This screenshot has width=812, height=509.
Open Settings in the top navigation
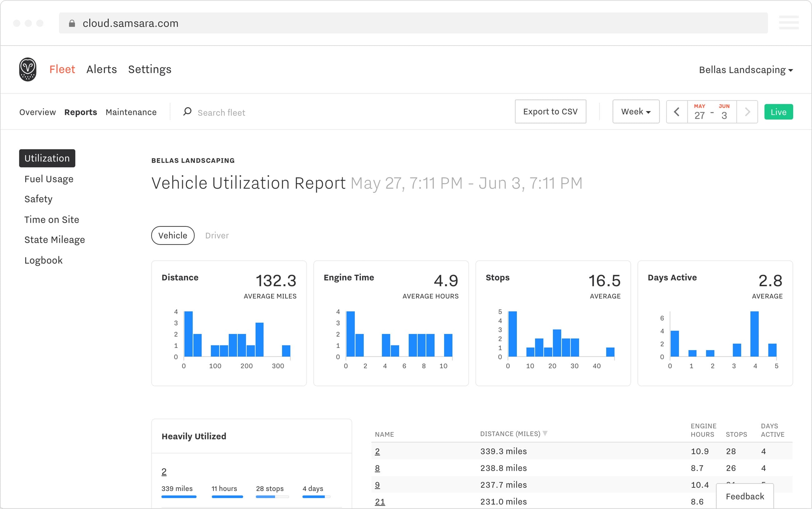pos(150,69)
